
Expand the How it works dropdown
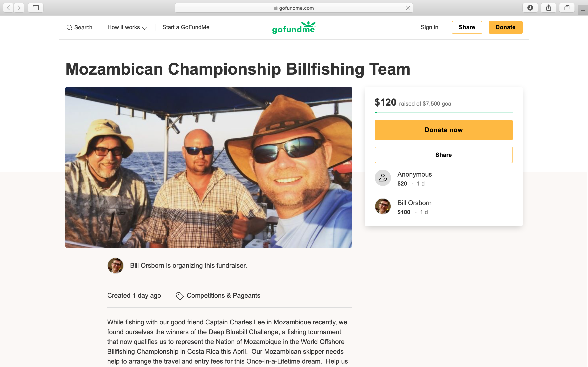pos(127,28)
